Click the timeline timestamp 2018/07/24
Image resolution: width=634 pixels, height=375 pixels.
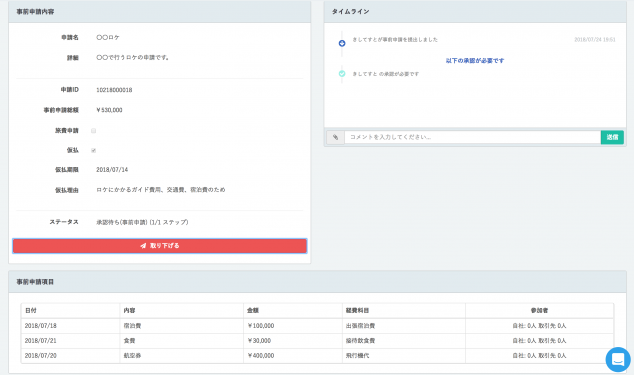(595, 40)
